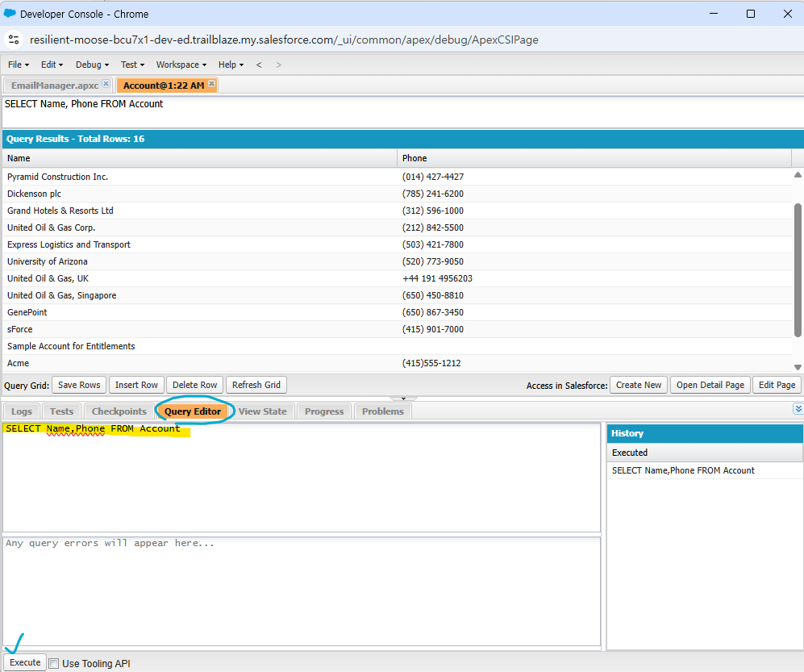This screenshot has width=804, height=672.
Task: Click the back arrow next to Help
Action: point(259,65)
